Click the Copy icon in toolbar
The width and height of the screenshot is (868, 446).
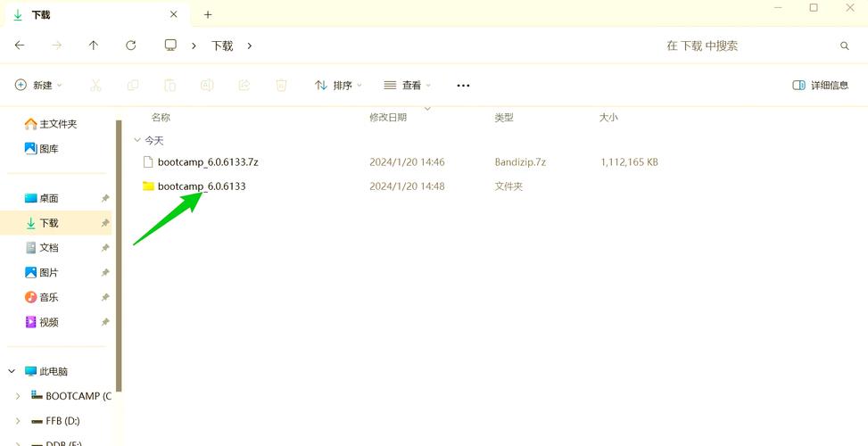pyautogui.click(x=133, y=86)
